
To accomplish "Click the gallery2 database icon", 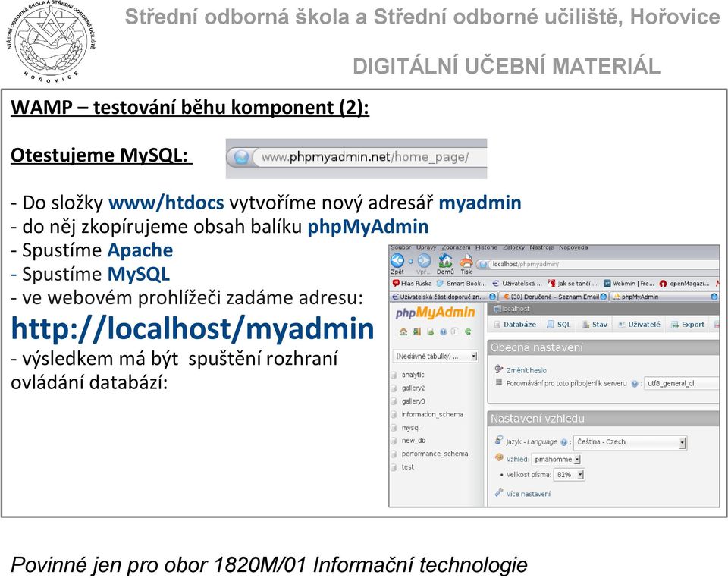I will pyautogui.click(x=394, y=388).
